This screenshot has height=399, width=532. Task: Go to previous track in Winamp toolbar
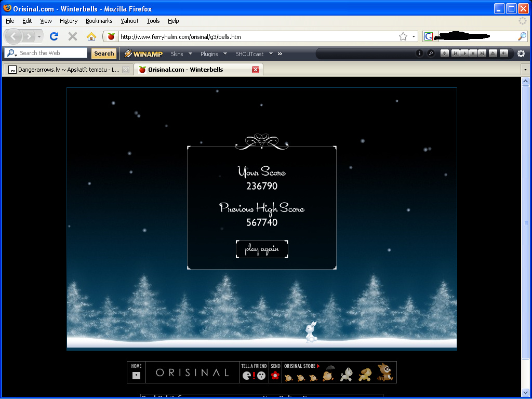455,54
